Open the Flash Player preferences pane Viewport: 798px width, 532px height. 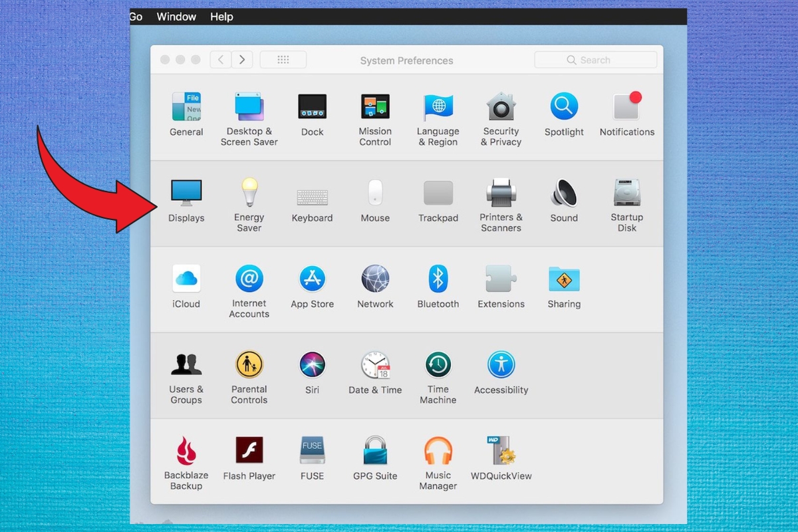[x=249, y=459]
